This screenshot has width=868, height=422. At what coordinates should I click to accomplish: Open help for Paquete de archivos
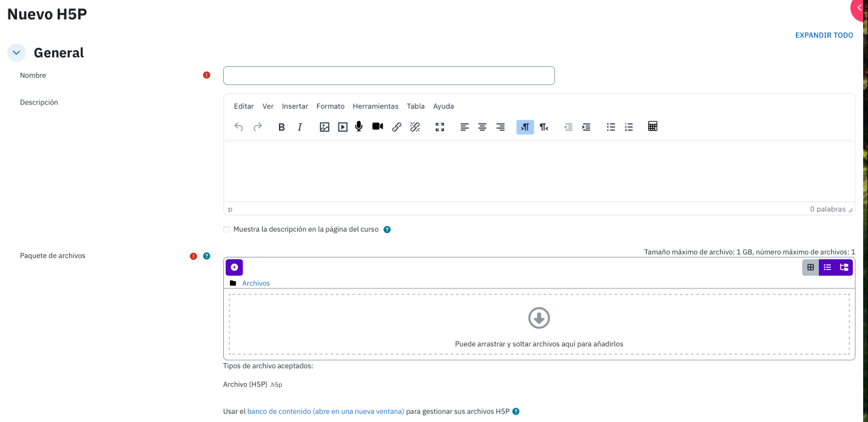(x=206, y=256)
